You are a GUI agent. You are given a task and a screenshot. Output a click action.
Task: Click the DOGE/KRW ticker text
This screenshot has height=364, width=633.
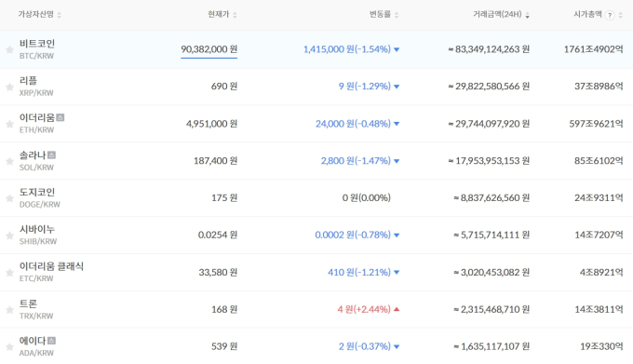point(39,205)
